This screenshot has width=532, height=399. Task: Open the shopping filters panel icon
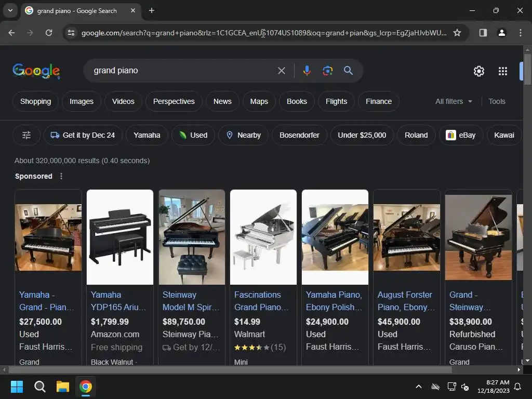coord(26,135)
